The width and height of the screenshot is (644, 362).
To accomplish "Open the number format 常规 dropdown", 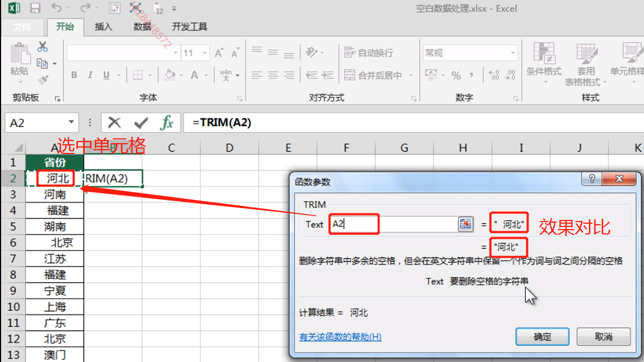I will (513, 53).
